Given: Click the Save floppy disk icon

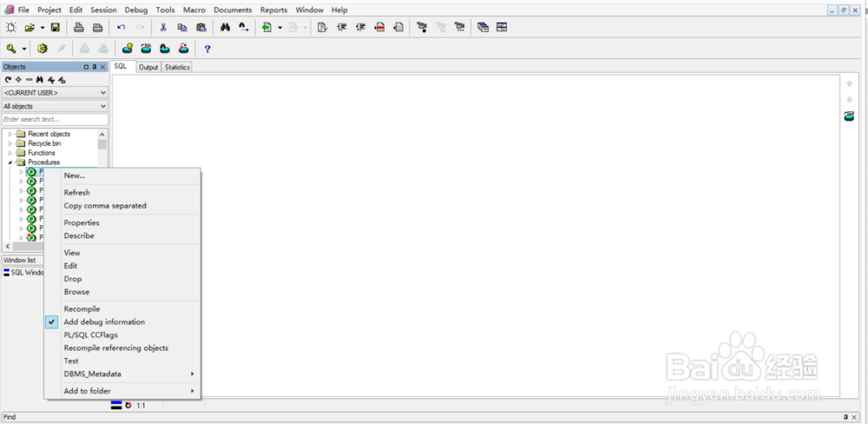Looking at the screenshot, I should [56, 27].
